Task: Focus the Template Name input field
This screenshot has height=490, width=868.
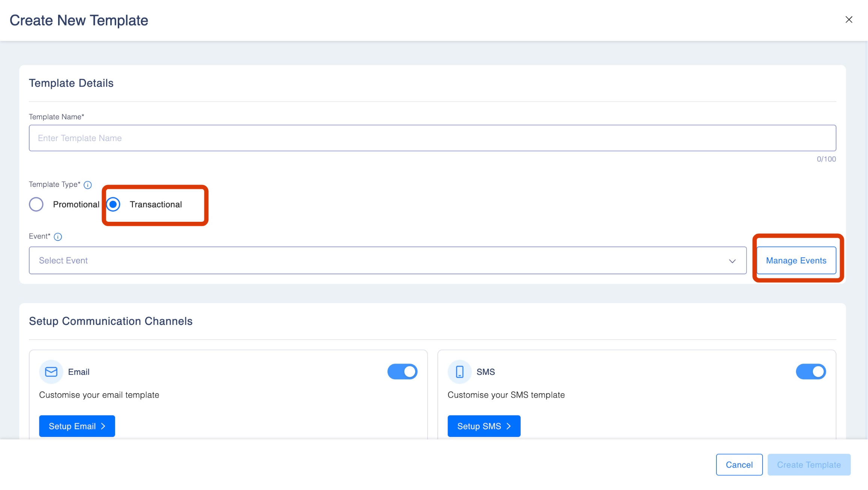Action: click(x=432, y=138)
